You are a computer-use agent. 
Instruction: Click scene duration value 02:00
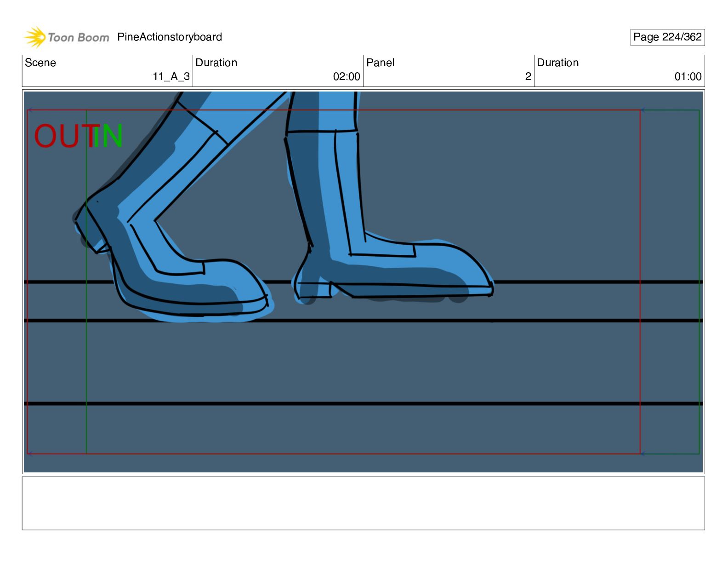pos(347,76)
